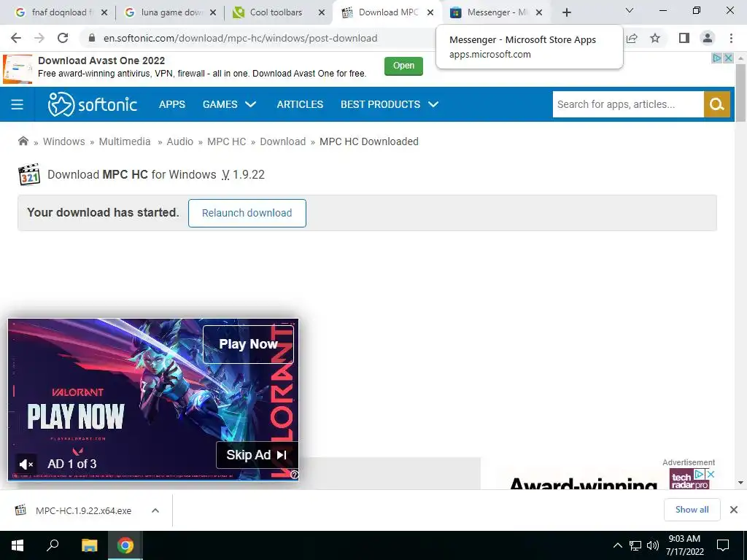Open the volume control in system tray
This screenshot has height=560, width=747.
tap(653, 545)
